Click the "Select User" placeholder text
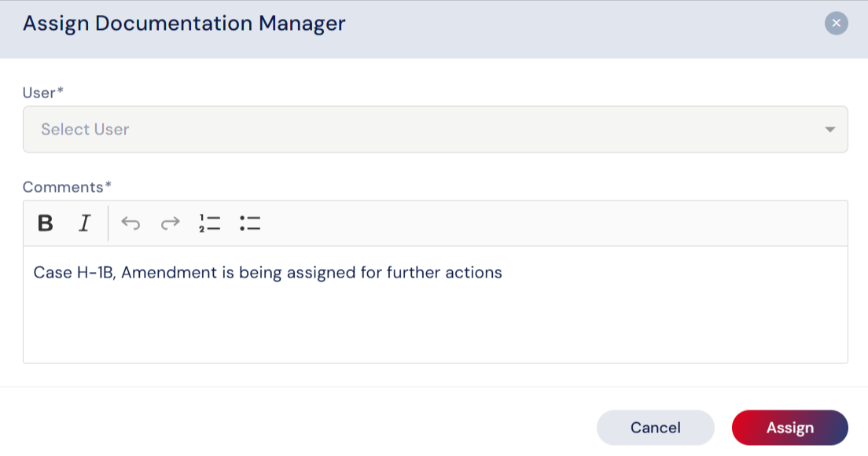Viewport: 868px width, 456px height. click(85, 129)
